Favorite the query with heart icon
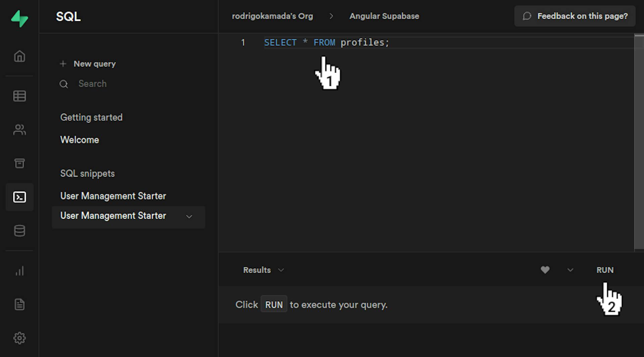 pos(545,270)
